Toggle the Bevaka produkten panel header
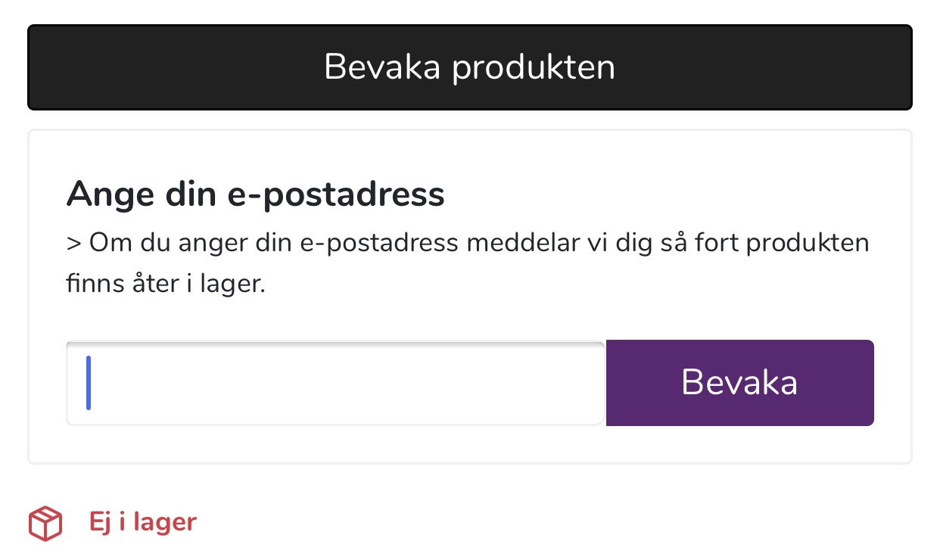This screenshot has height=560, width=940. coord(469,67)
